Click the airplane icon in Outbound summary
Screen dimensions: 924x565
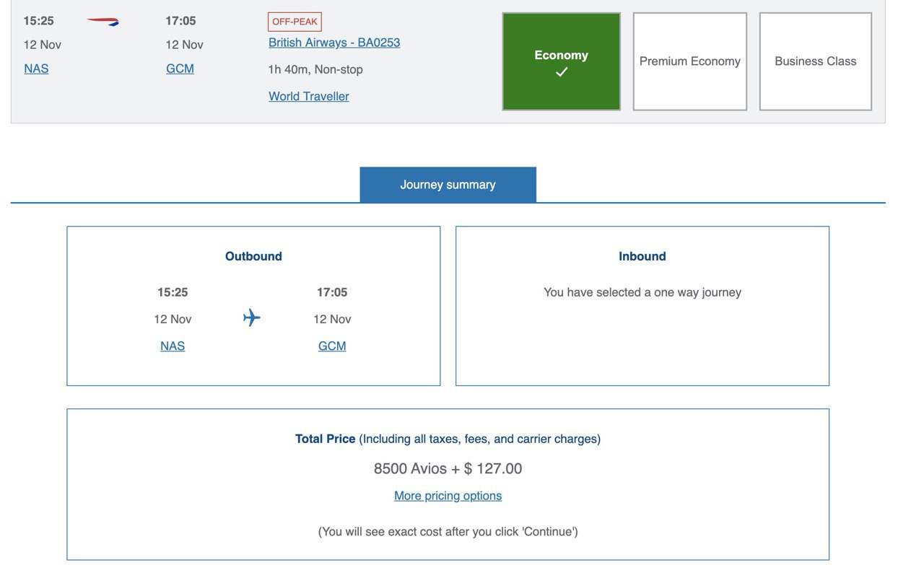[251, 317]
